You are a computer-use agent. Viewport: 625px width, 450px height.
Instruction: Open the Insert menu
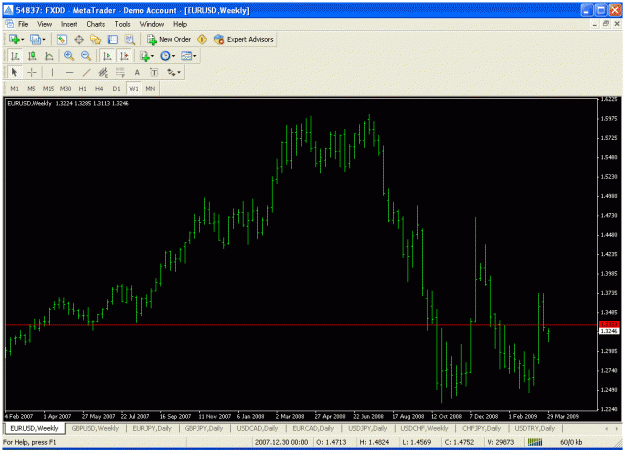tap(69, 24)
